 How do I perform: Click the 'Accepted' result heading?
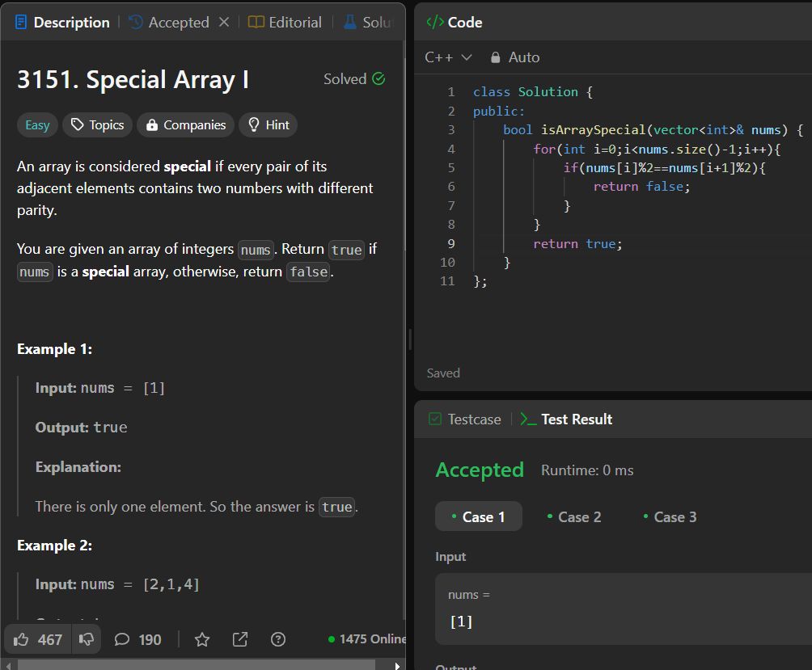[x=480, y=470]
